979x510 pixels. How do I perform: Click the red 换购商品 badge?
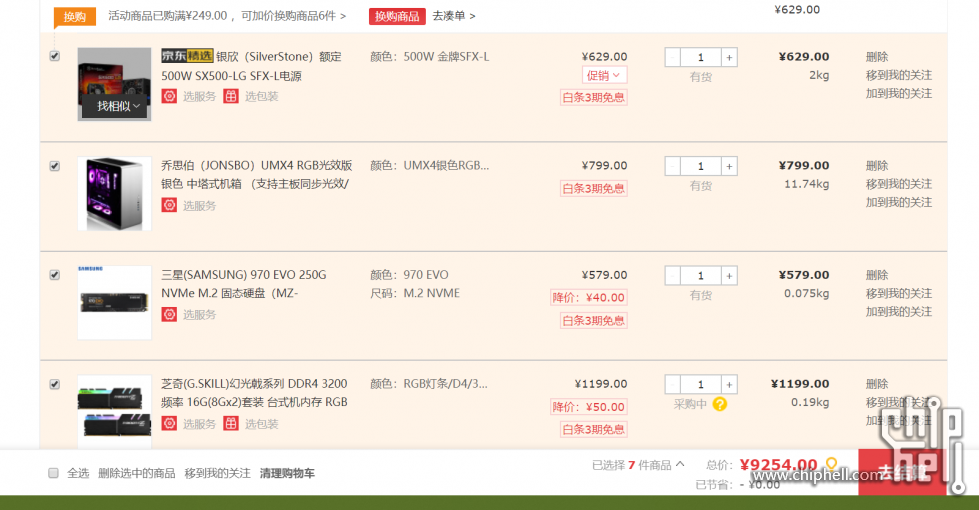point(397,16)
